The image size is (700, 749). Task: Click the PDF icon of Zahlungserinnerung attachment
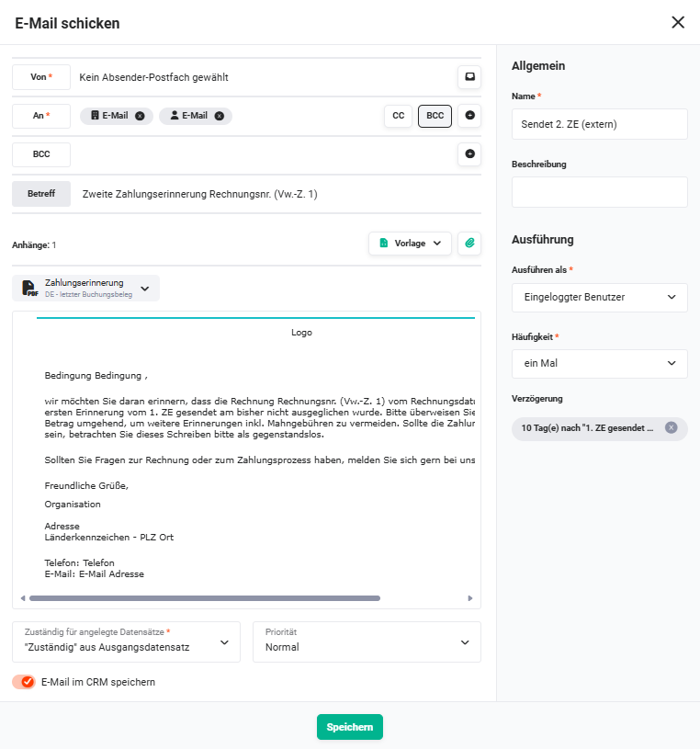(29, 289)
